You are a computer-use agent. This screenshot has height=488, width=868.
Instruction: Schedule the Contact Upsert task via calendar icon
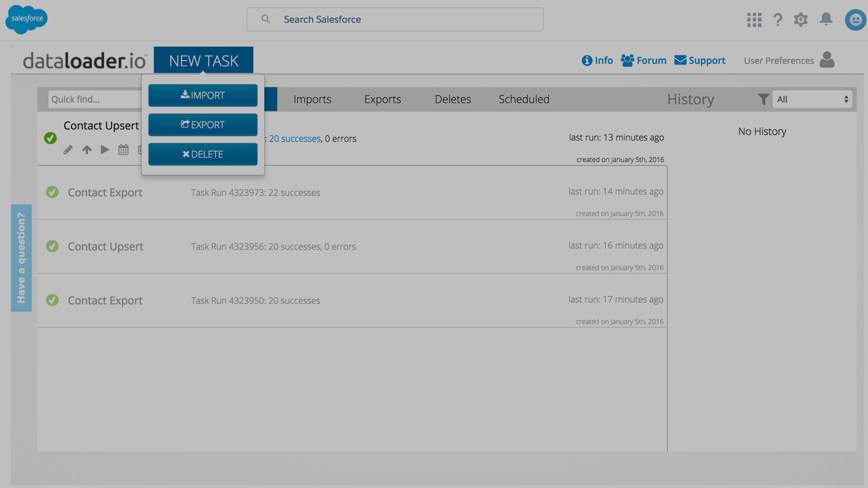123,150
